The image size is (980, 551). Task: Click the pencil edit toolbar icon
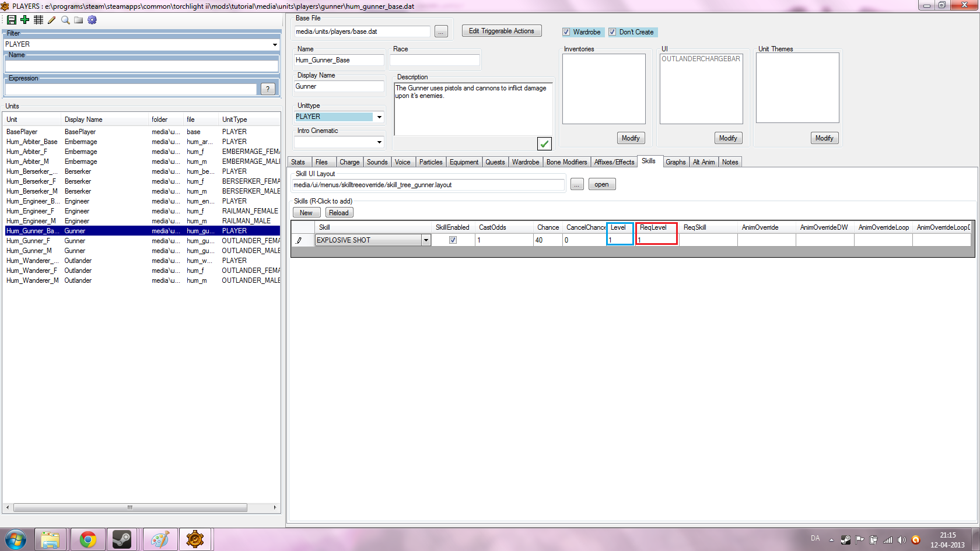(x=52, y=20)
